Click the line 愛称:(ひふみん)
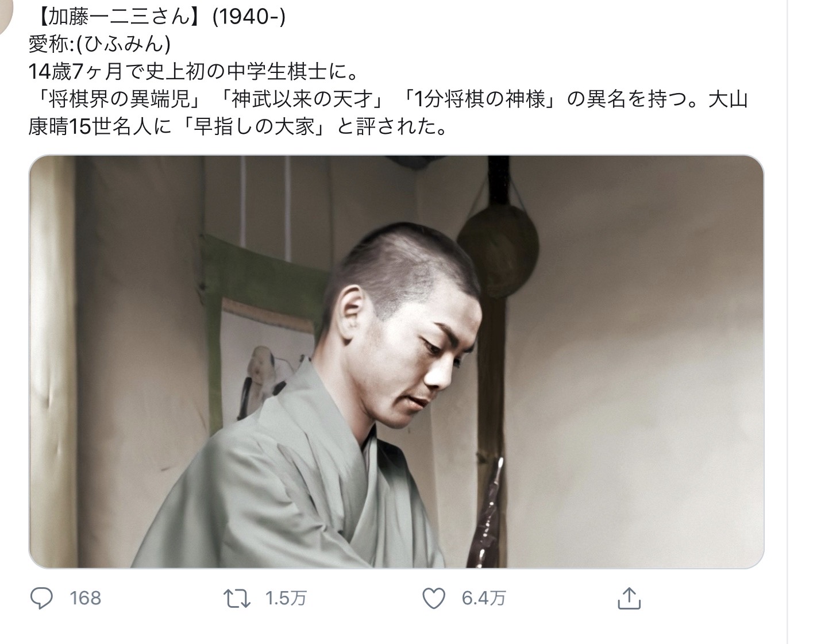 pos(99,44)
